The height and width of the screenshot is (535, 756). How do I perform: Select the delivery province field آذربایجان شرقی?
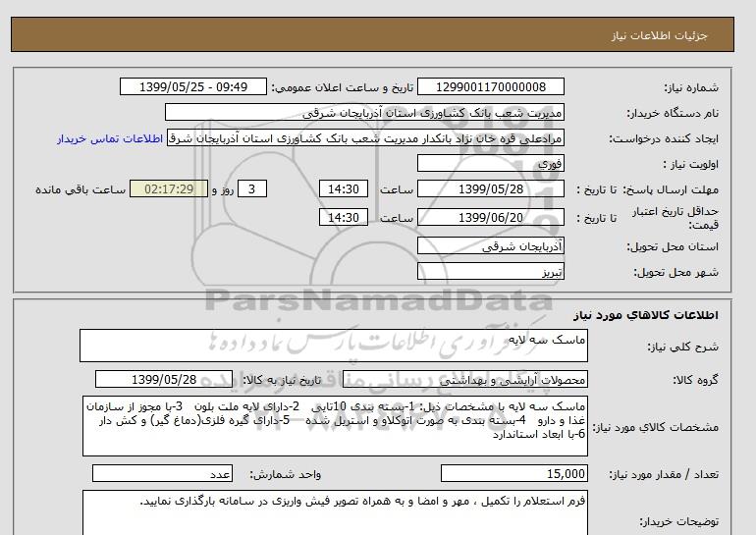click(x=490, y=245)
